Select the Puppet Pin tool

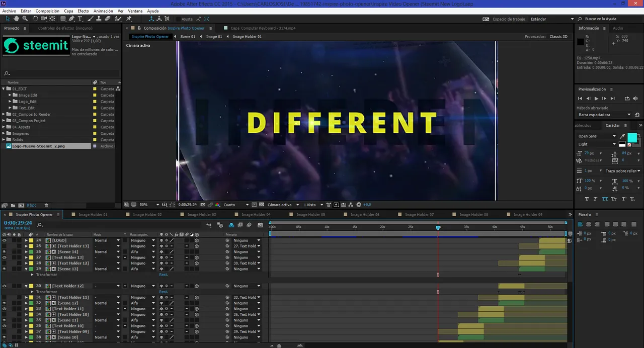[x=129, y=19]
